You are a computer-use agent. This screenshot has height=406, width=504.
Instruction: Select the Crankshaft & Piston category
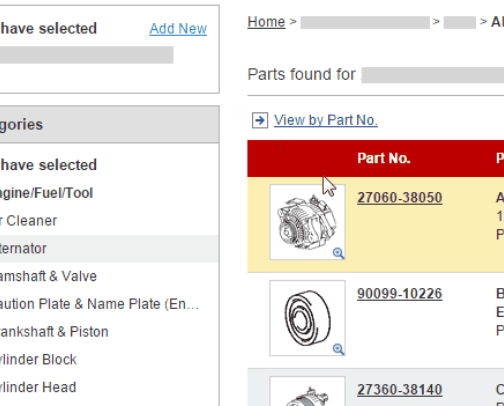[54, 332]
